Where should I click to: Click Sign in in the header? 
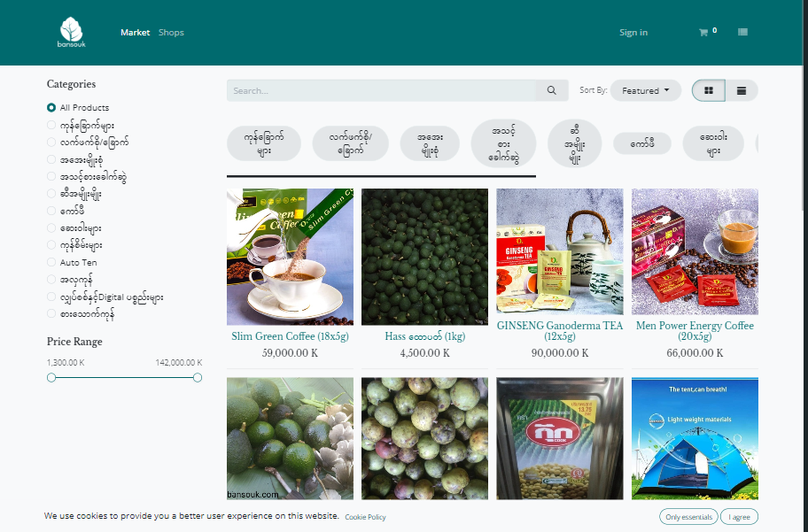tap(633, 33)
